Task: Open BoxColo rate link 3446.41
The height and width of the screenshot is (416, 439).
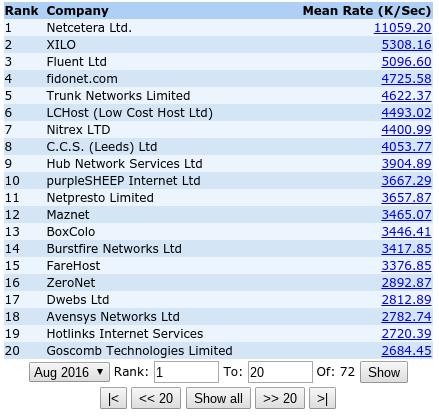Action: pos(406,232)
